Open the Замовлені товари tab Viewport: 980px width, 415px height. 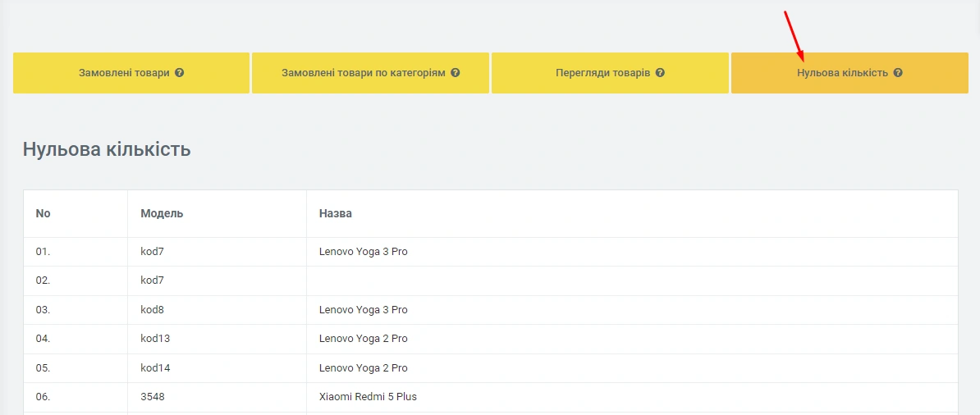(124, 73)
